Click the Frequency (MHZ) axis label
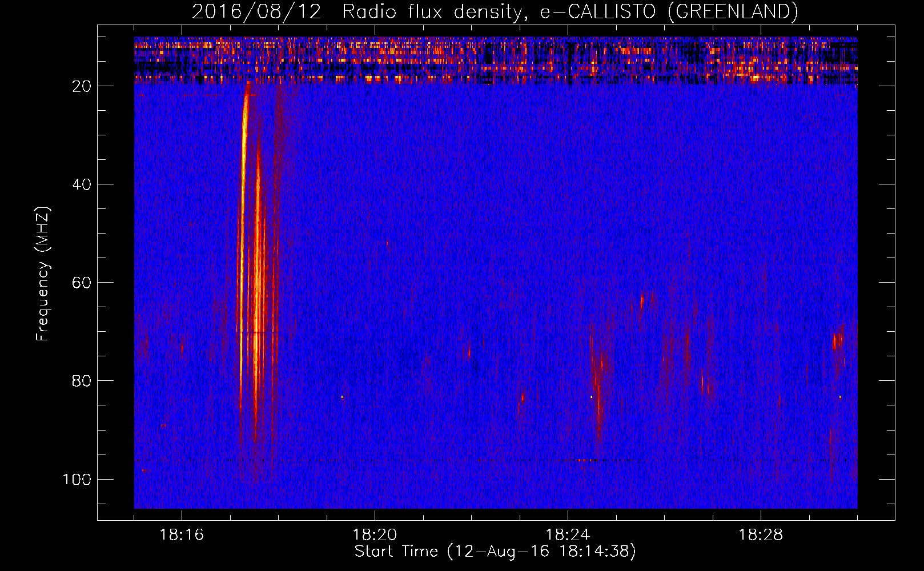The image size is (924, 571). pyautogui.click(x=43, y=274)
